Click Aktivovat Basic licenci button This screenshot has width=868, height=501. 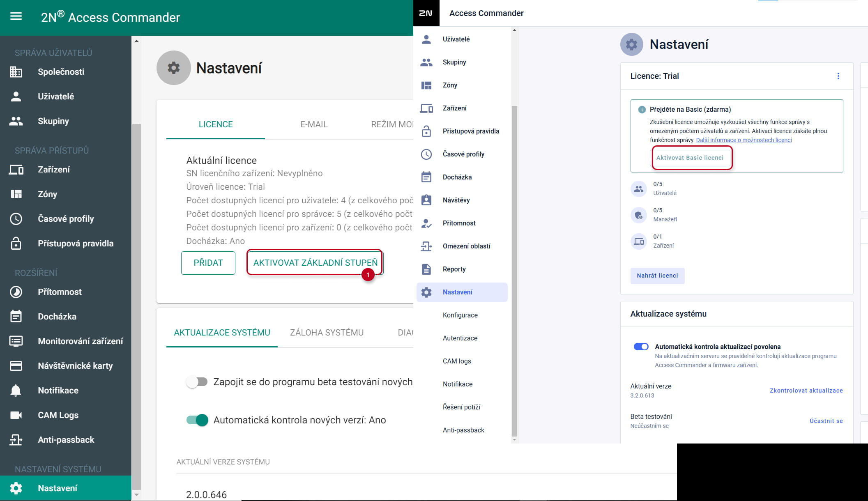pos(690,158)
